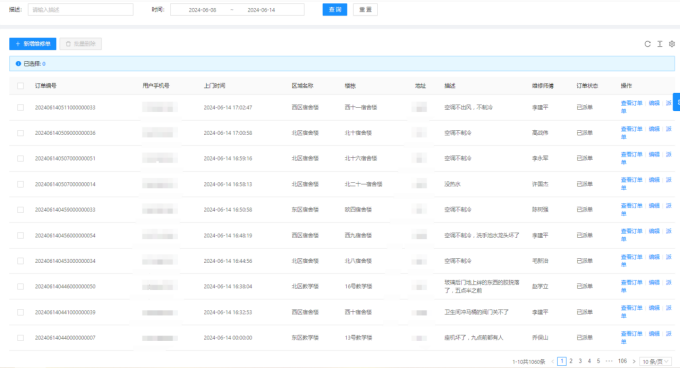Click the blue 新增 add order button
Viewport: 681px width, 368px height.
tap(33, 44)
